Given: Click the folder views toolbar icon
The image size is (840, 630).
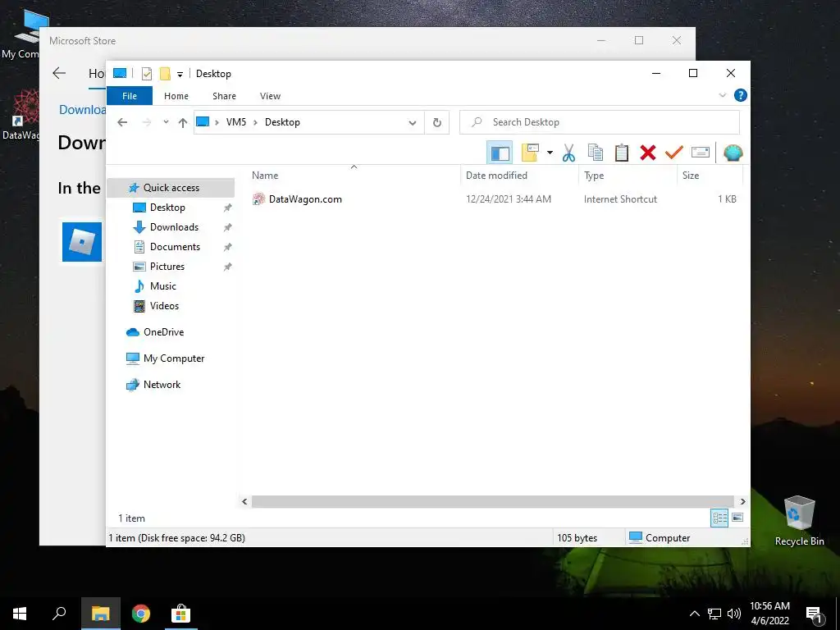Looking at the screenshot, I should (530, 153).
